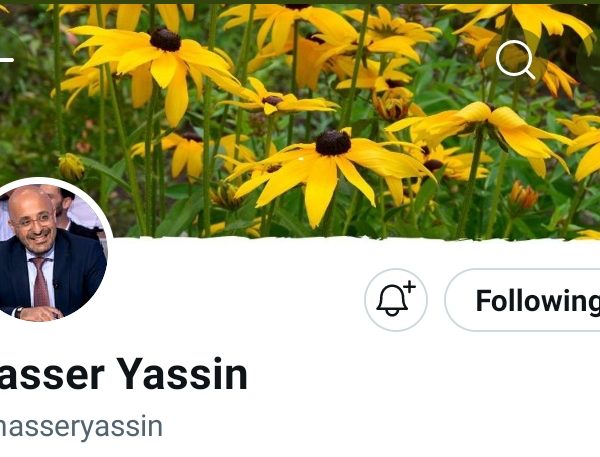
Task: Click the plus sign on the bell
Action: [x=409, y=287]
